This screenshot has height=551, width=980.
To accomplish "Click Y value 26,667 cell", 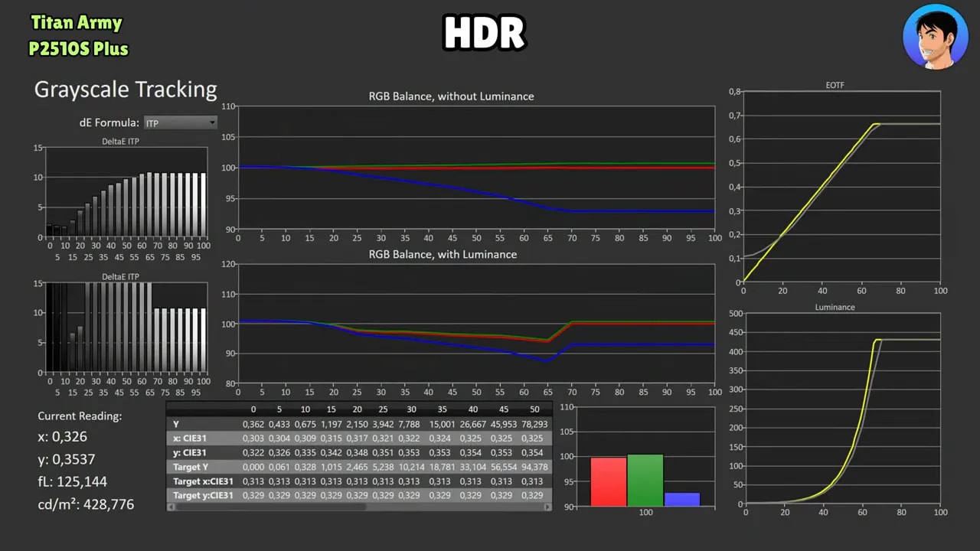I will pos(472,424).
